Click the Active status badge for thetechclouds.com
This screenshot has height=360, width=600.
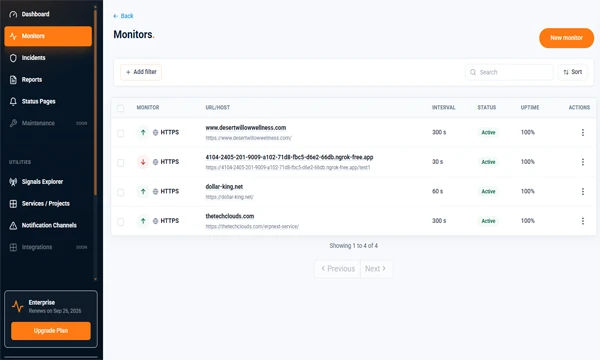(488, 221)
